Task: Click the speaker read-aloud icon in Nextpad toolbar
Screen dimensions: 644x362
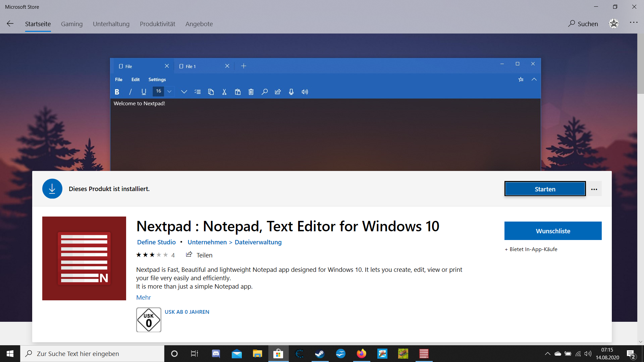Action: pos(305,92)
